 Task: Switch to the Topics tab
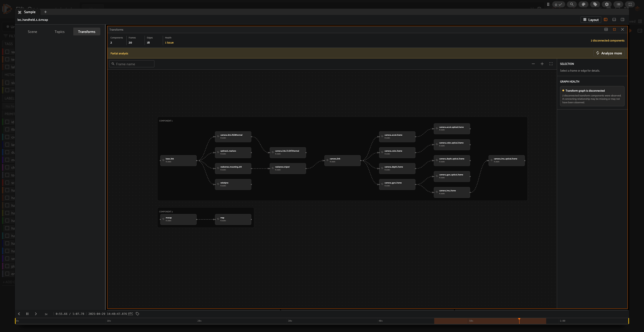tap(59, 32)
